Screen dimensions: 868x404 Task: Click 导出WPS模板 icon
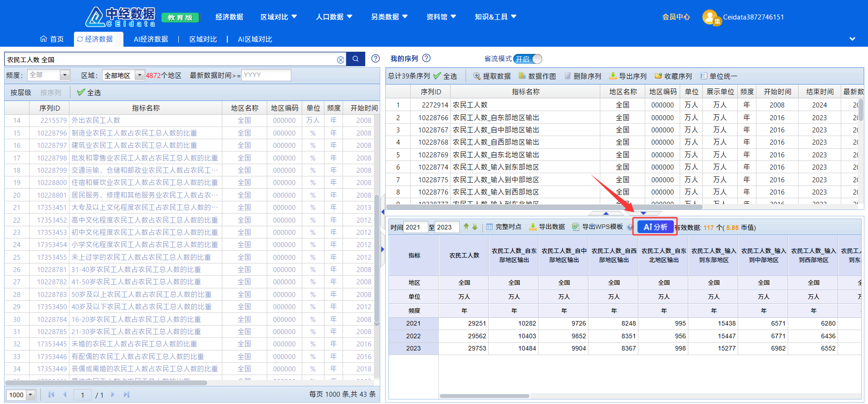tap(576, 227)
